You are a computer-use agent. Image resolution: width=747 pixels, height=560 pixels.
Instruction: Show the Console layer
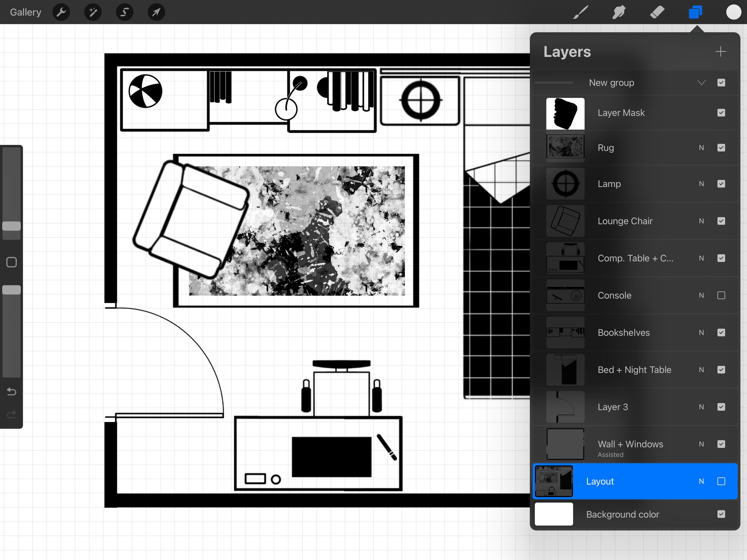pos(721,295)
